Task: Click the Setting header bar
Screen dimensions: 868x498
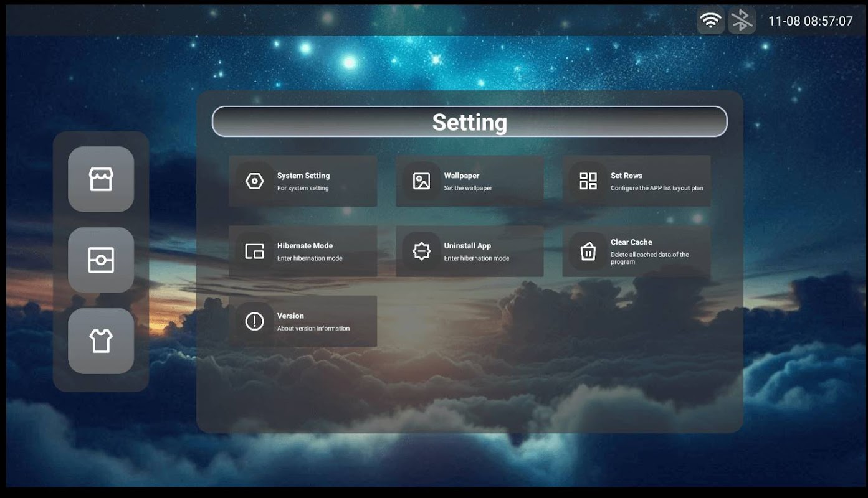Action: pyautogui.click(x=469, y=121)
